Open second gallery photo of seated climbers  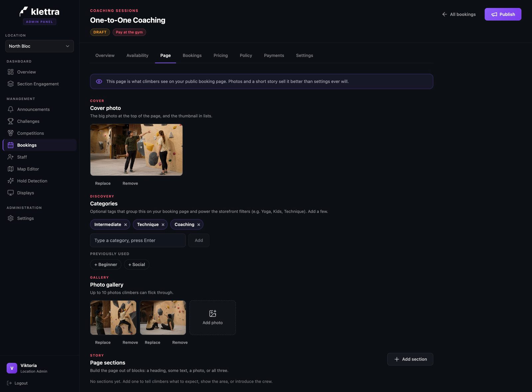pyautogui.click(x=163, y=318)
